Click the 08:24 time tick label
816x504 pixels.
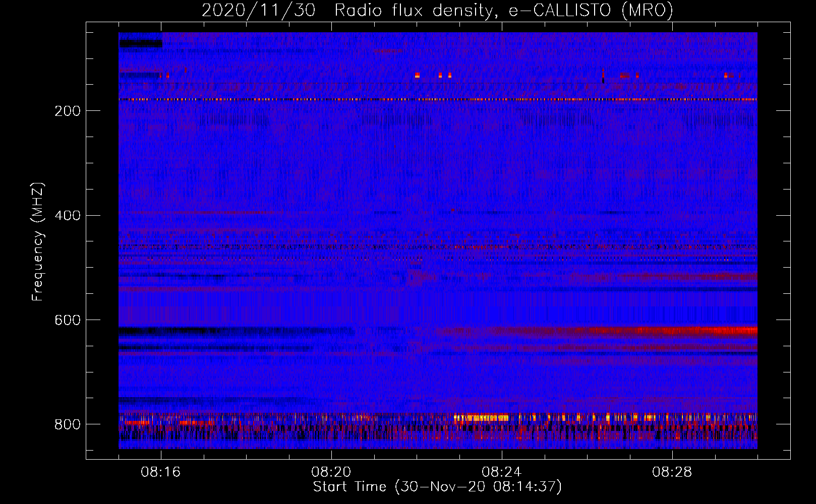pos(502,472)
